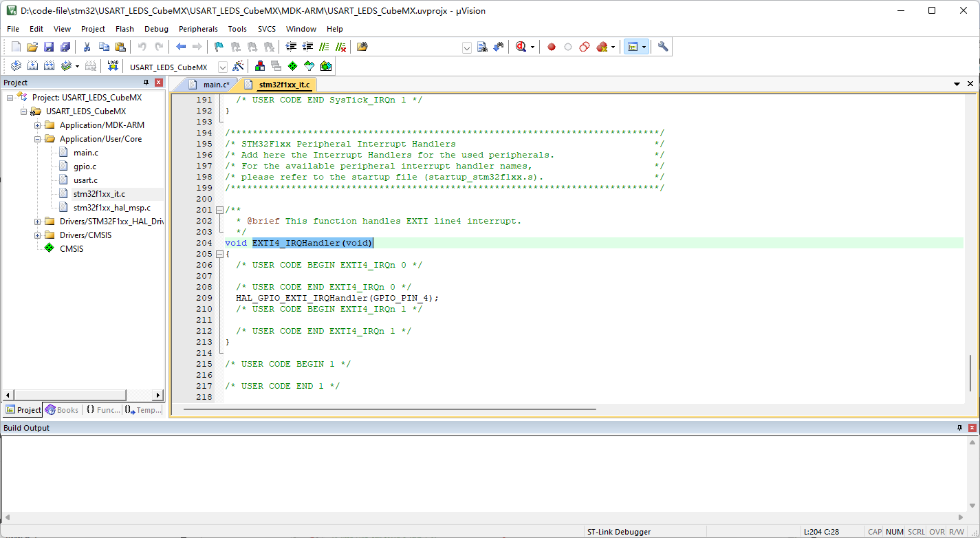Click the Uncomment selection icon
Screen dimensions: 980x538
point(340,47)
